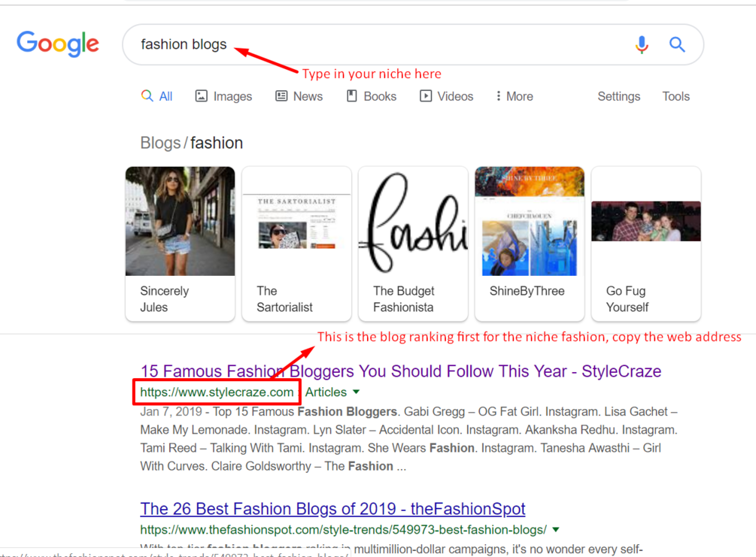The width and height of the screenshot is (756, 557).
Task: Click the stylecraze.com URL
Action: pyautogui.click(x=217, y=392)
